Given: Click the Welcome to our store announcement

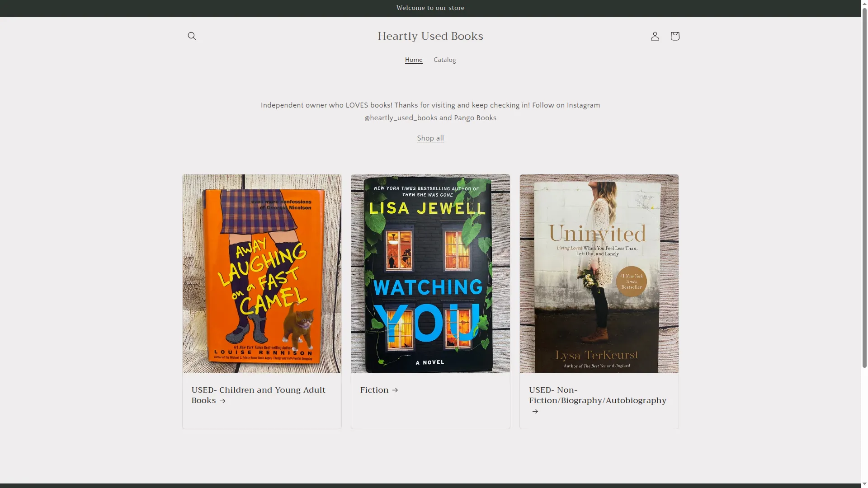Looking at the screenshot, I should click(x=430, y=8).
